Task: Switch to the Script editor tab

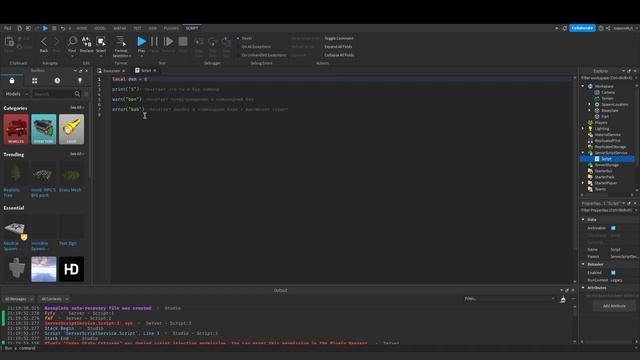Action: pos(145,71)
